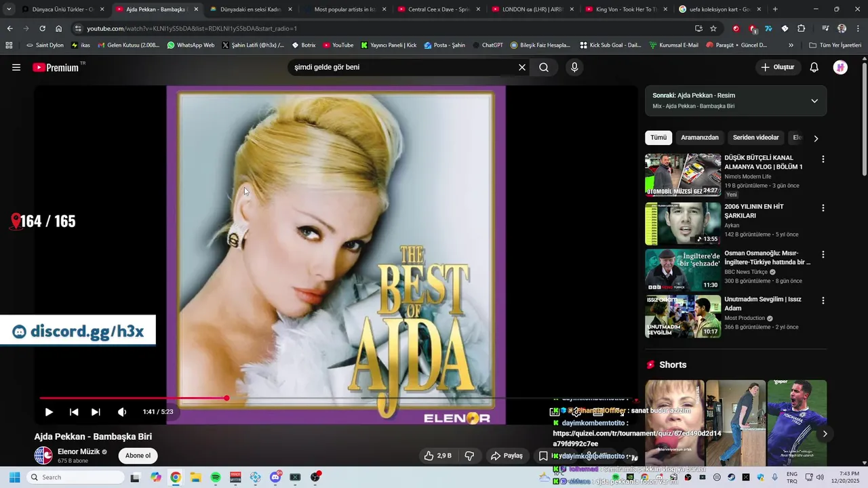Screen dimensions: 868x488
Task: Open a new Chrome tab
Action: pos(775,9)
